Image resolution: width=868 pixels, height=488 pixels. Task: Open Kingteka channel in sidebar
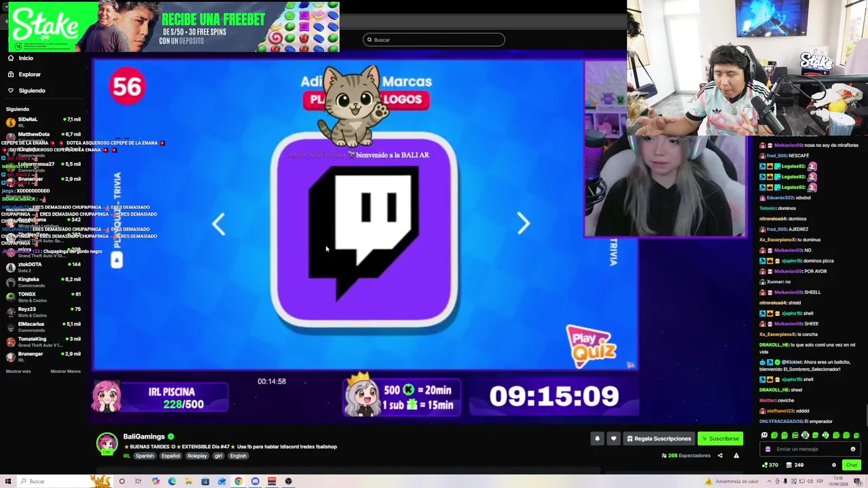coord(42,282)
